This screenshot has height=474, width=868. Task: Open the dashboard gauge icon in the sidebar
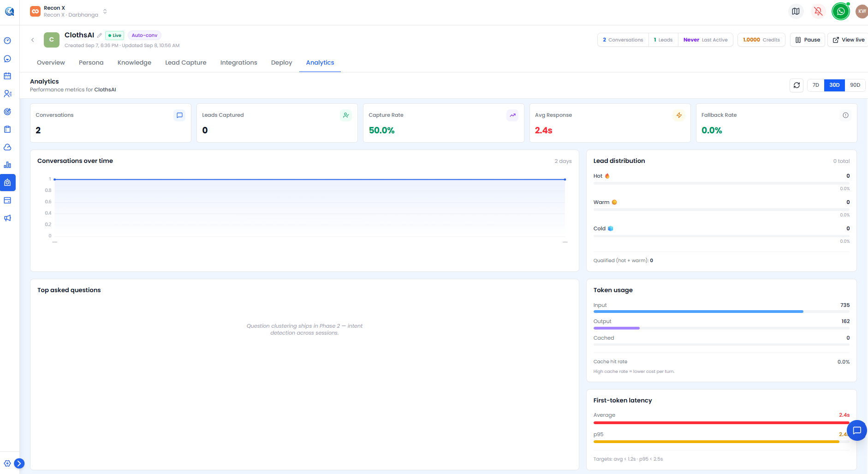7,41
